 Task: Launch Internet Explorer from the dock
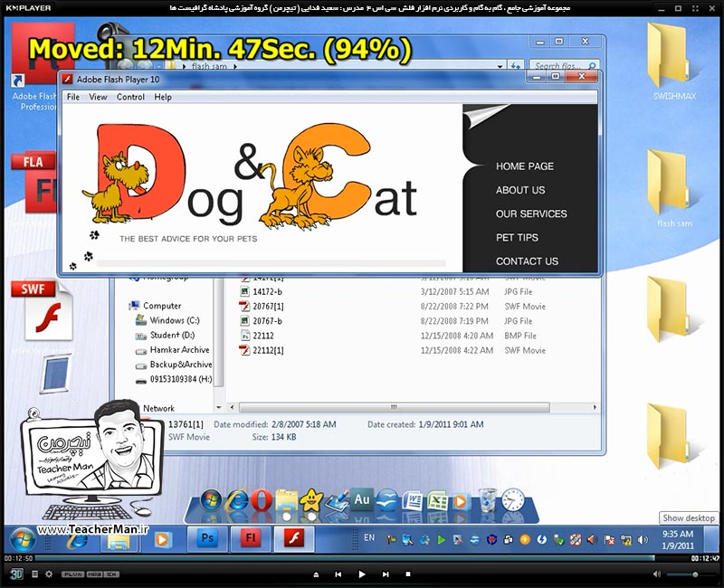pyautogui.click(x=238, y=500)
